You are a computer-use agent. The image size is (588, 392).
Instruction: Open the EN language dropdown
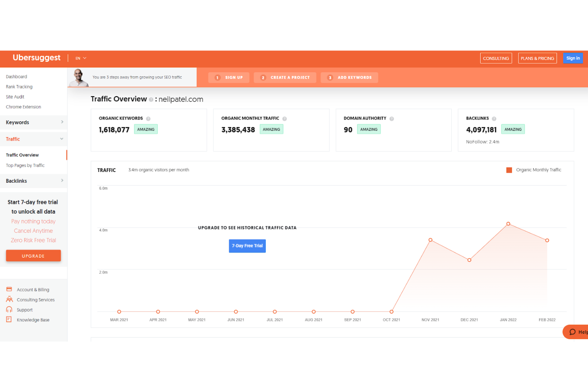pos(81,58)
